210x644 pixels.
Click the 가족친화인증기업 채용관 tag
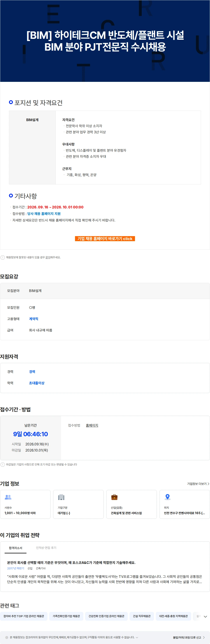coord(66,616)
